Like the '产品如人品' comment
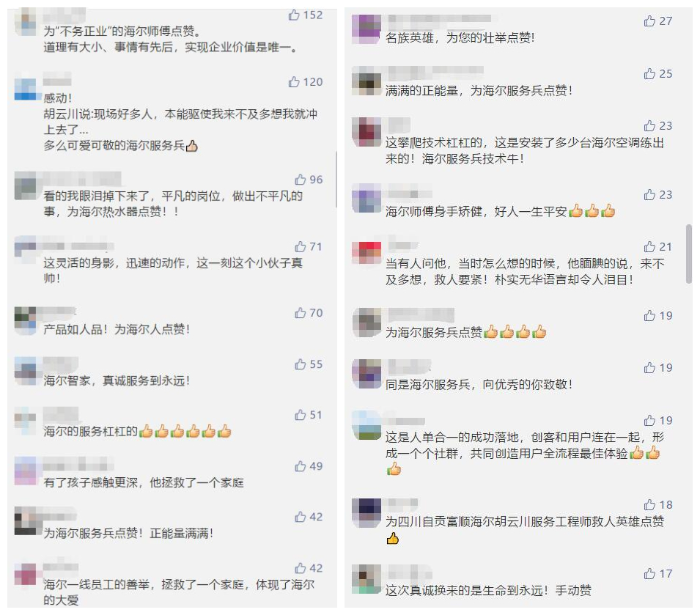The height and width of the screenshot is (615, 700). (300, 313)
